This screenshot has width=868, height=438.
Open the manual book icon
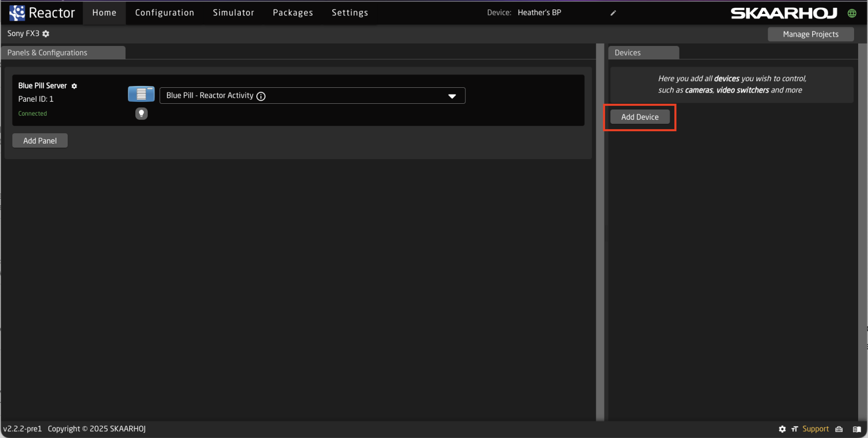(x=857, y=429)
